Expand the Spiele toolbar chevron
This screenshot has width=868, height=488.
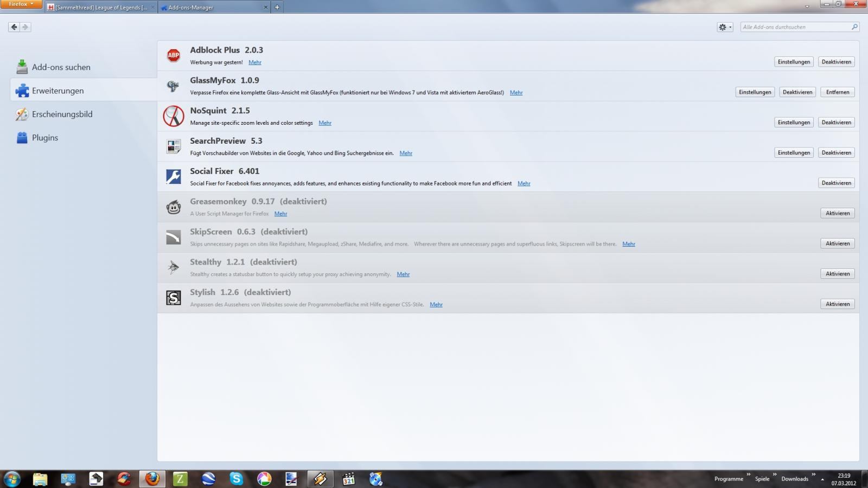[x=774, y=474]
